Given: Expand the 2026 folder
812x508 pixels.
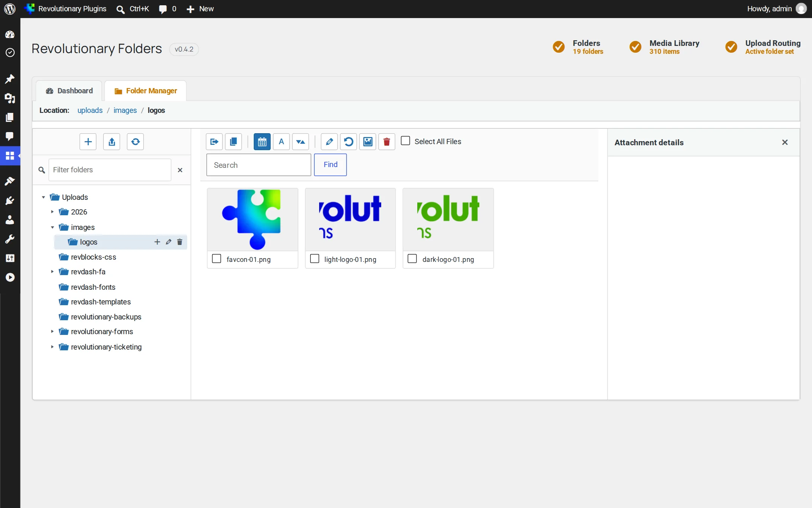Looking at the screenshot, I should coord(52,212).
